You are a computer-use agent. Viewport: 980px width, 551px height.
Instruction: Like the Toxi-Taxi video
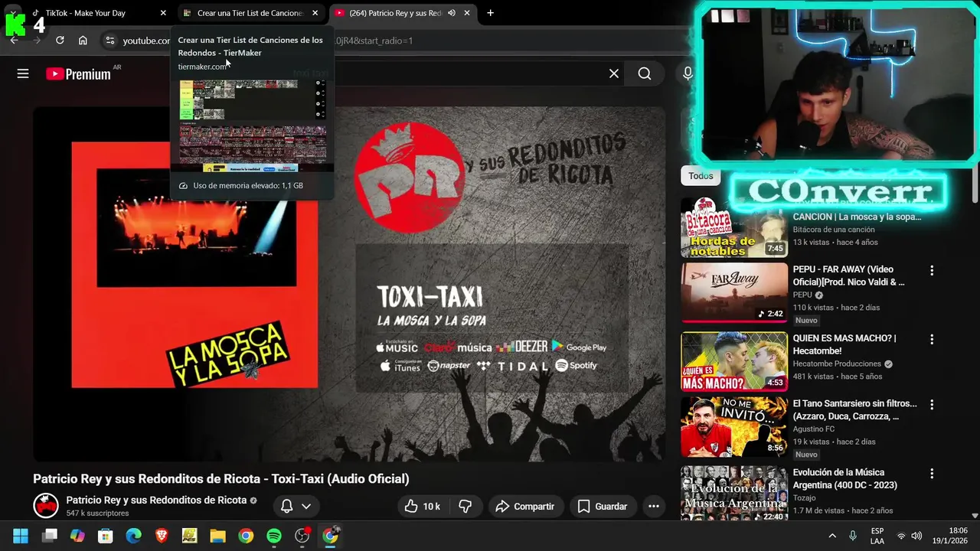(422, 506)
